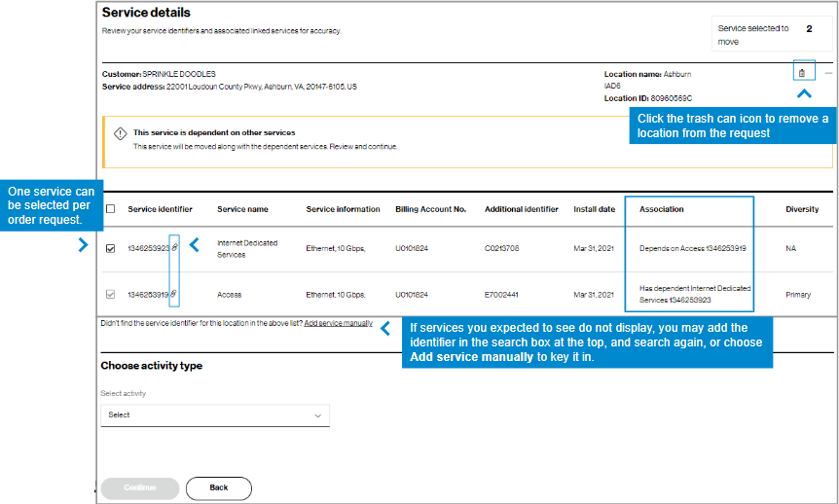Click the Install date column header
The width and height of the screenshot is (839, 504).
pos(594,209)
